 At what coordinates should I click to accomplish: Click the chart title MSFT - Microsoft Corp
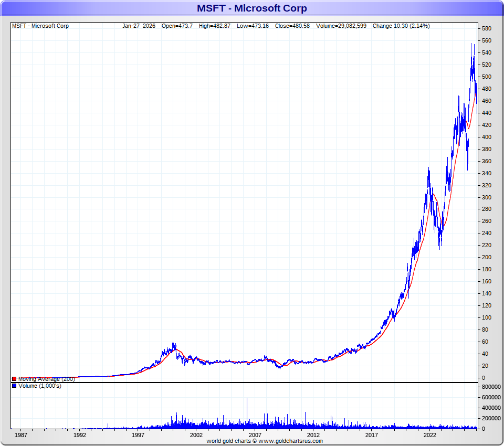pos(252,8)
